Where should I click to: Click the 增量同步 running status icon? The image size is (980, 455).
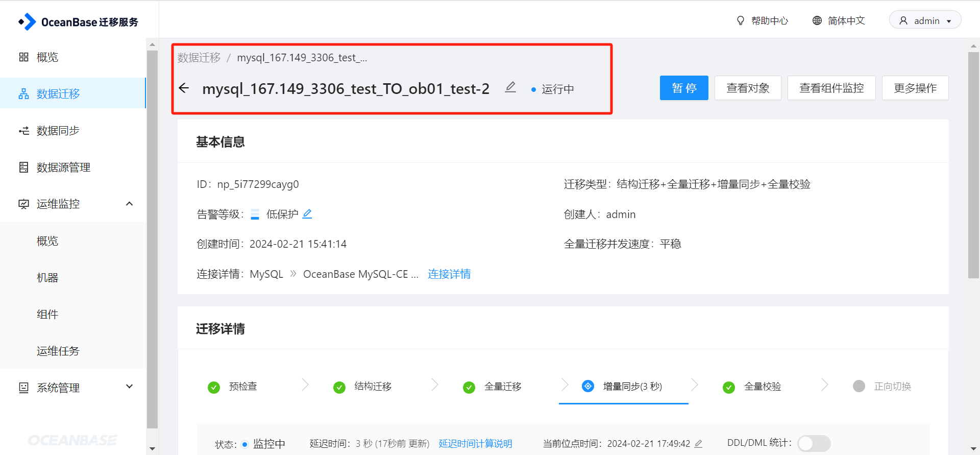click(588, 386)
